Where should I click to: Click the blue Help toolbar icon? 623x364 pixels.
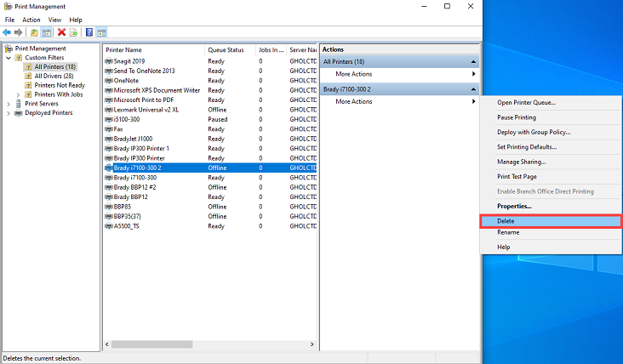click(89, 32)
